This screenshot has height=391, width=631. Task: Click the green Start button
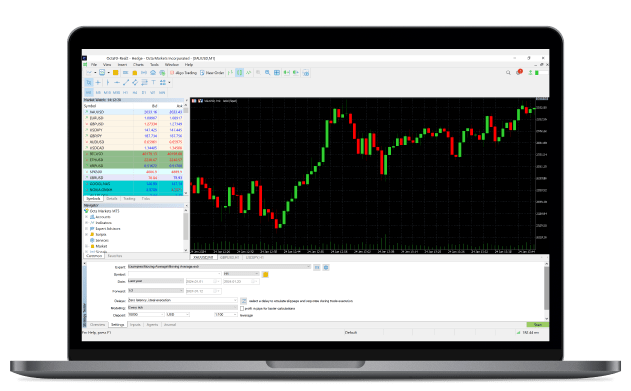click(x=538, y=325)
